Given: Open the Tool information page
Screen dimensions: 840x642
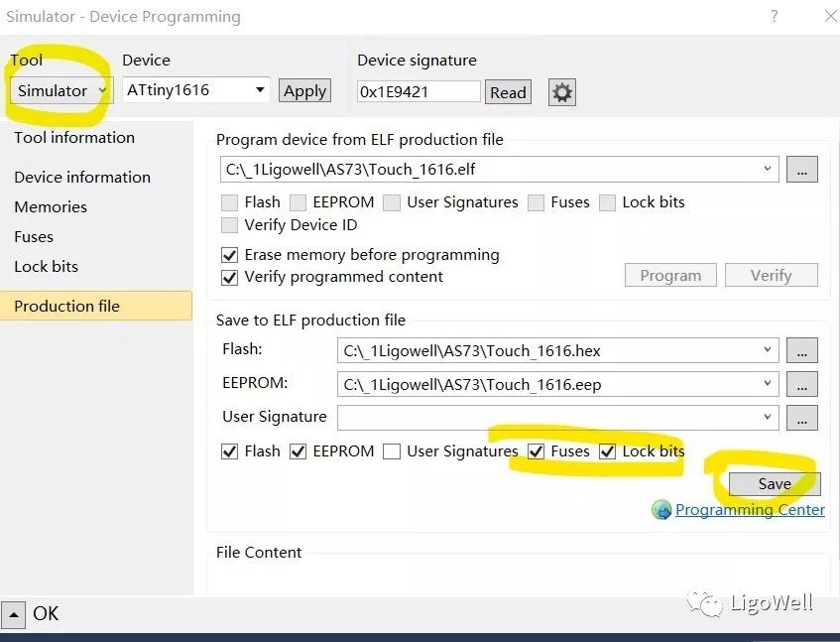Looking at the screenshot, I should pyautogui.click(x=74, y=138).
